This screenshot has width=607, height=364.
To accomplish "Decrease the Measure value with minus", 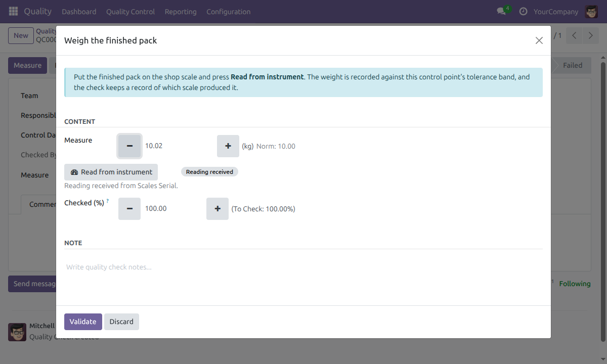I will (x=129, y=146).
